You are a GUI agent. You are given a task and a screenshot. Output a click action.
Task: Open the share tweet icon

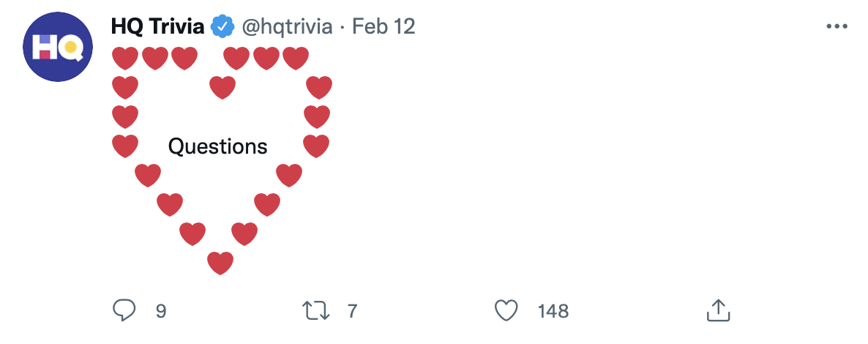point(719,310)
